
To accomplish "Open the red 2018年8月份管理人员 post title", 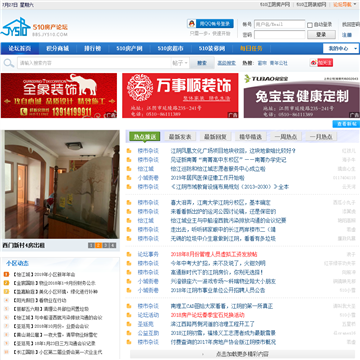I will (214, 254).
